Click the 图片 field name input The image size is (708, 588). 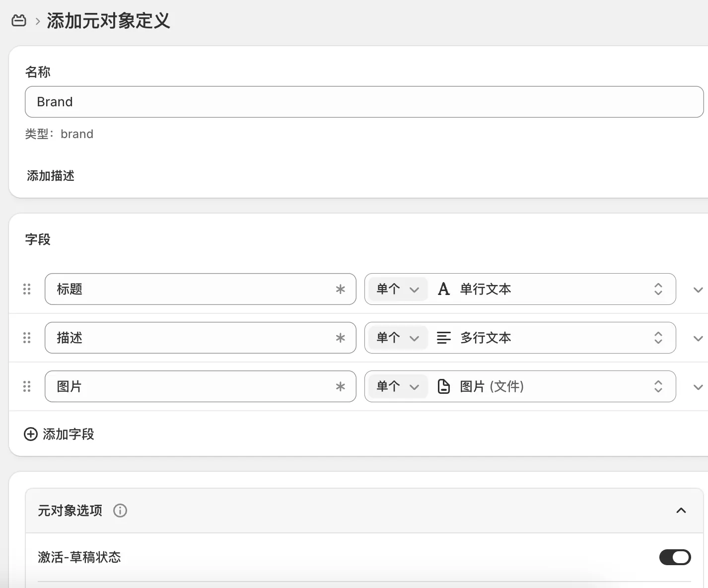click(x=200, y=386)
